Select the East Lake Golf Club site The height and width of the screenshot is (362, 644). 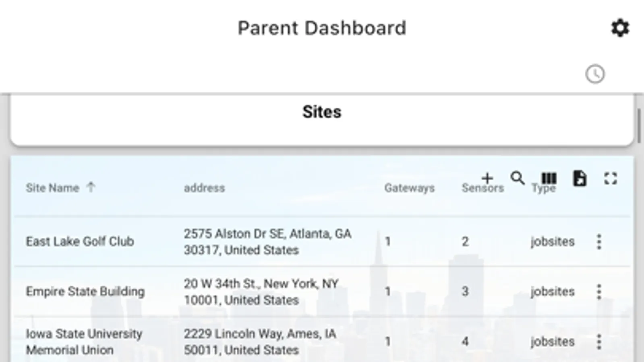pos(80,242)
